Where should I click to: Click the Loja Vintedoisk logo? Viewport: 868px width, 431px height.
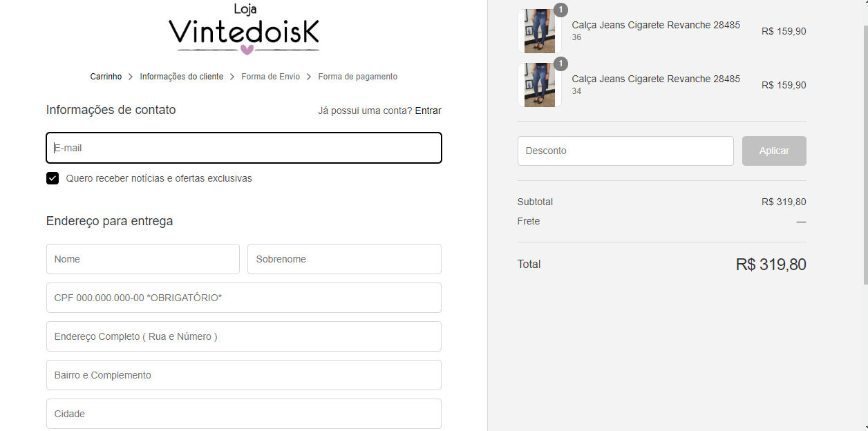244,28
